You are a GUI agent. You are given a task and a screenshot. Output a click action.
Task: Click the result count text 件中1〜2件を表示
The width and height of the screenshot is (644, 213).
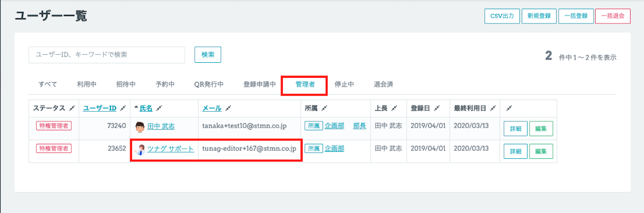(588, 57)
